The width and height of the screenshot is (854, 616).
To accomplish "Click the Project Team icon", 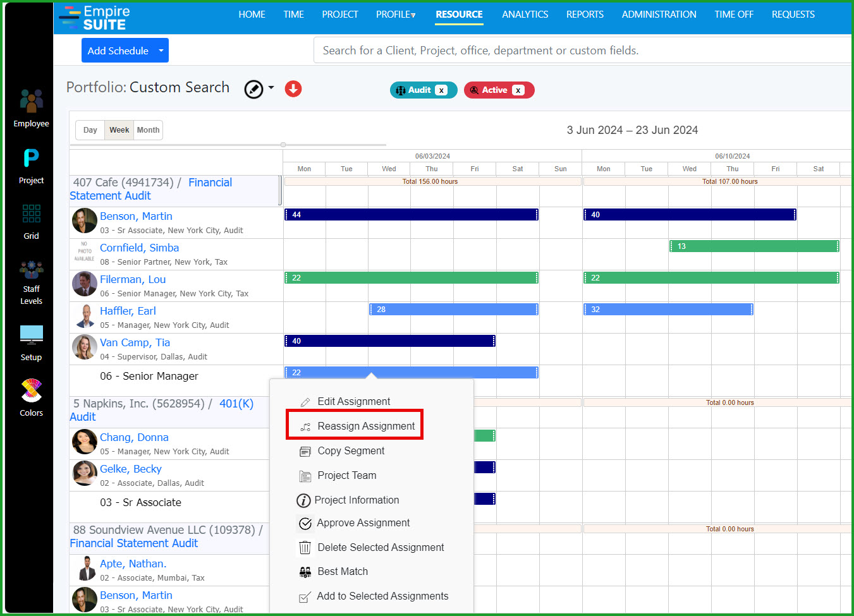I will click(x=305, y=476).
